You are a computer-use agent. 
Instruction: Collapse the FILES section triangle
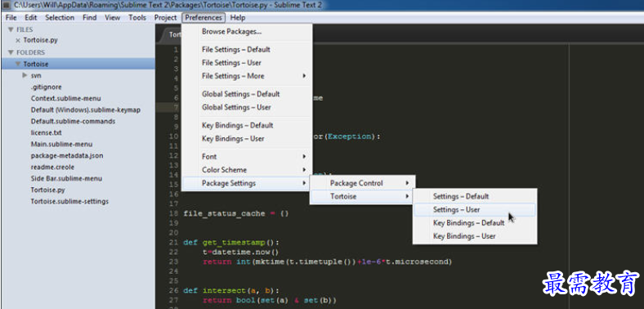click(x=11, y=29)
